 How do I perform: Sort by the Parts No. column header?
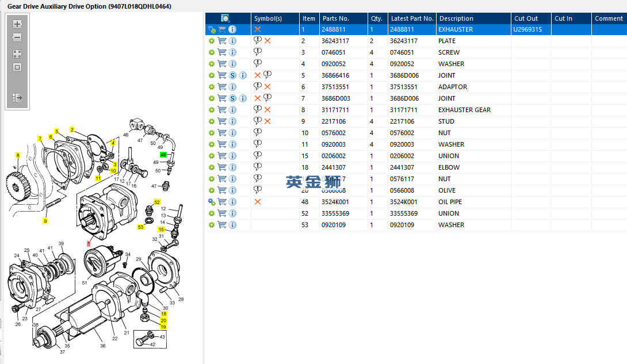343,18
